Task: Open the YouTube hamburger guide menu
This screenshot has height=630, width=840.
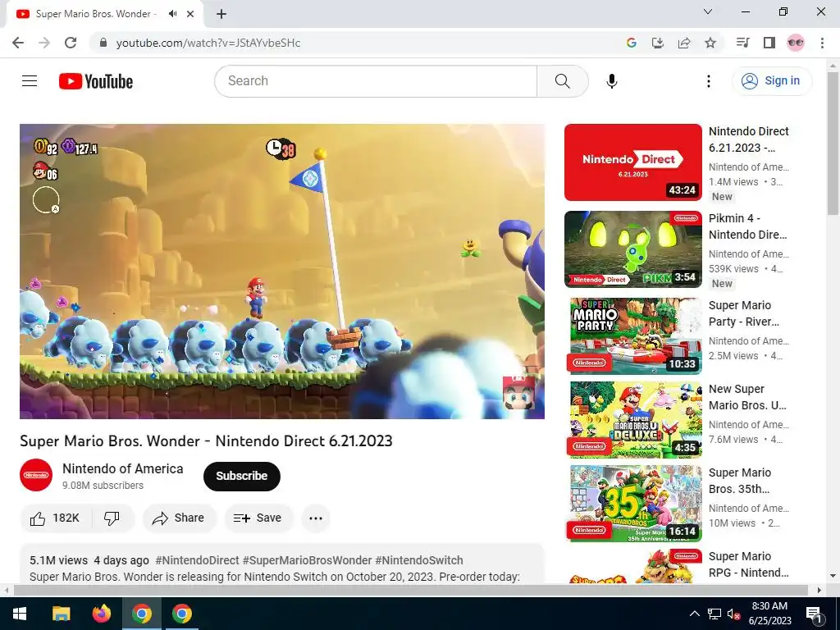Action: (x=30, y=81)
